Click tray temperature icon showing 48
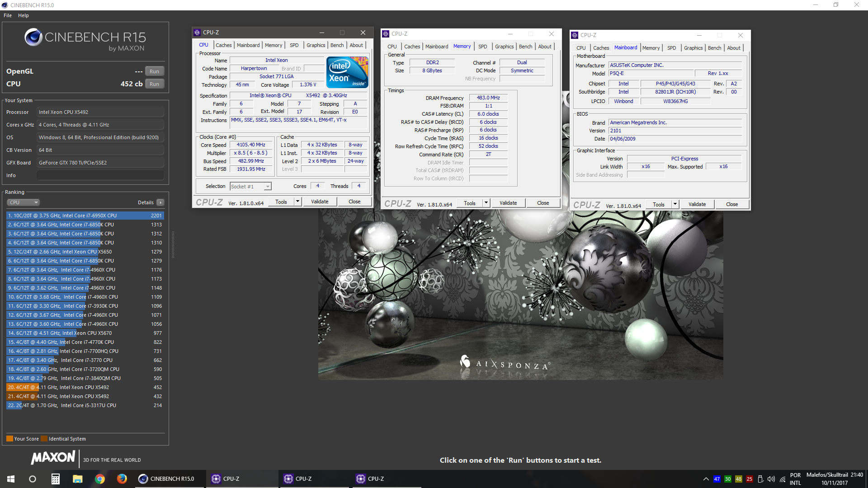 coord(738,479)
